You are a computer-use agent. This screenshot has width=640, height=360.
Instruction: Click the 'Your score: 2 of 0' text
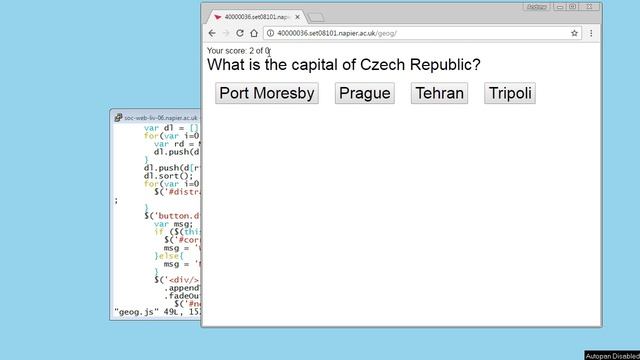coord(238,51)
